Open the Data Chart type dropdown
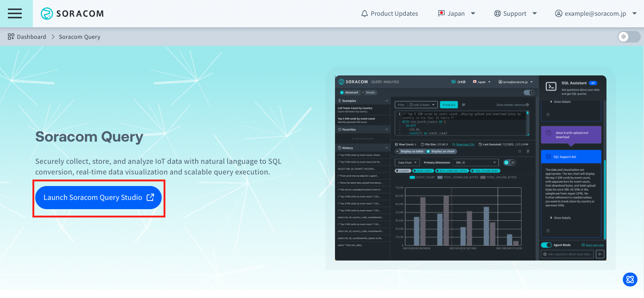The height and width of the screenshot is (298, 644). [407, 162]
